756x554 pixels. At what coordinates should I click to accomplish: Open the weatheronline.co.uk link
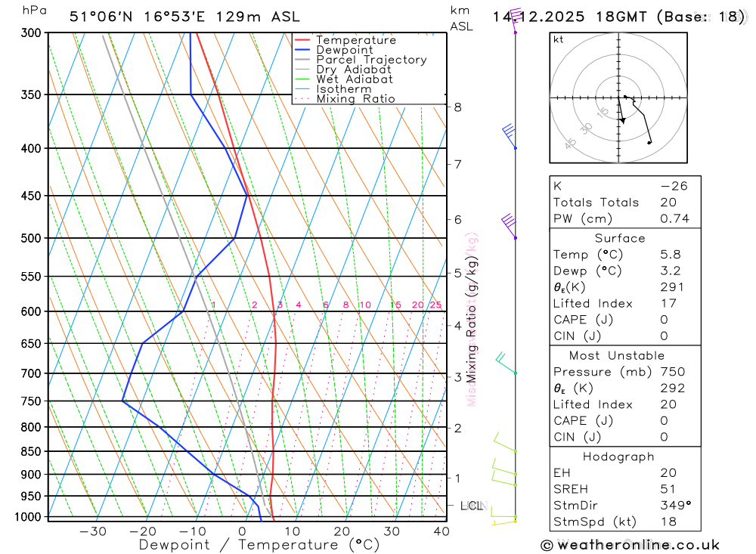[x=638, y=546]
